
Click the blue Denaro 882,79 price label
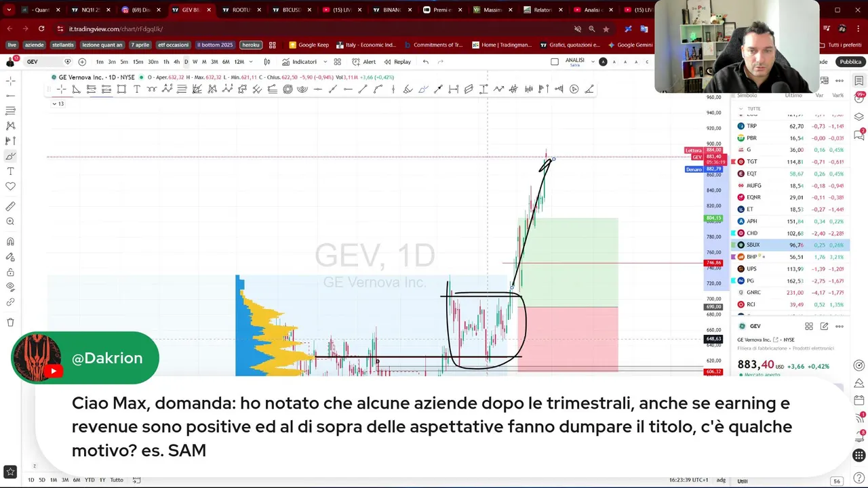705,169
